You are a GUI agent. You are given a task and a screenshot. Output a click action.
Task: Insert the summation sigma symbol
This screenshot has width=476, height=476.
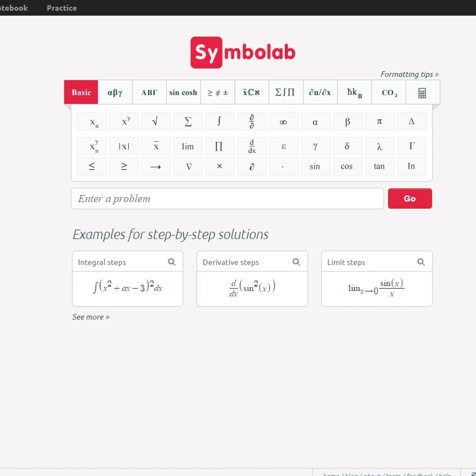point(188,121)
